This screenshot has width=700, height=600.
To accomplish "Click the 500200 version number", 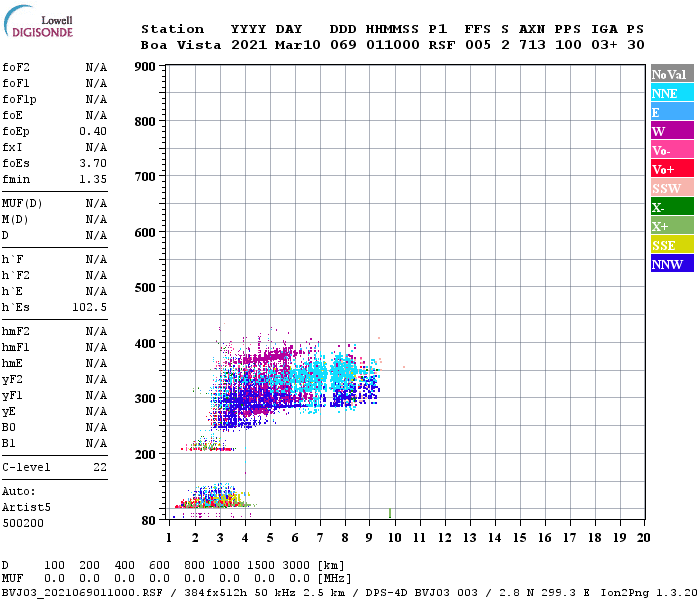I will 23,523.
